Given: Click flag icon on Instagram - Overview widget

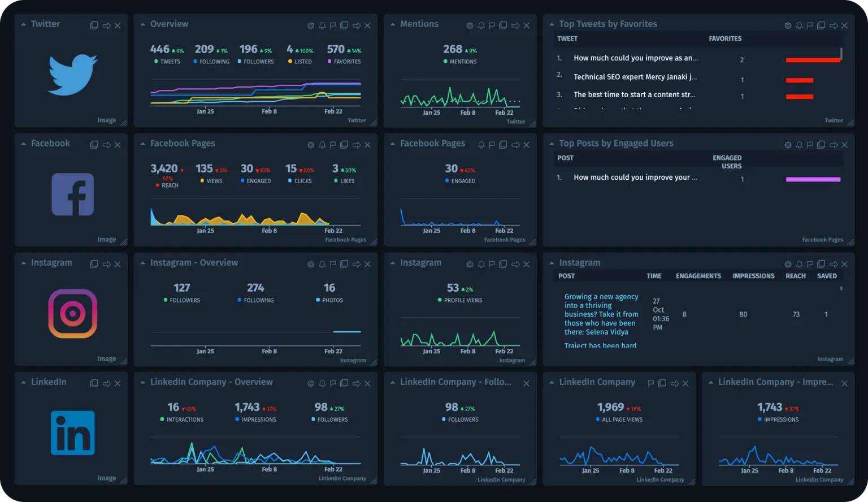Looking at the screenshot, I should tap(333, 264).
